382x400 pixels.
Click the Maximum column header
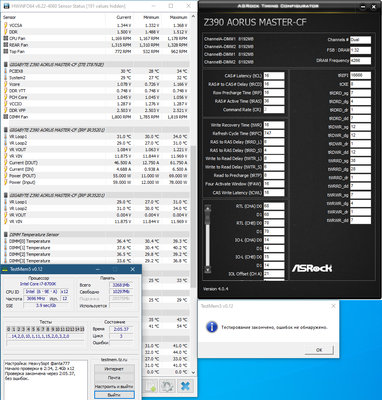(x=179, y=17)
